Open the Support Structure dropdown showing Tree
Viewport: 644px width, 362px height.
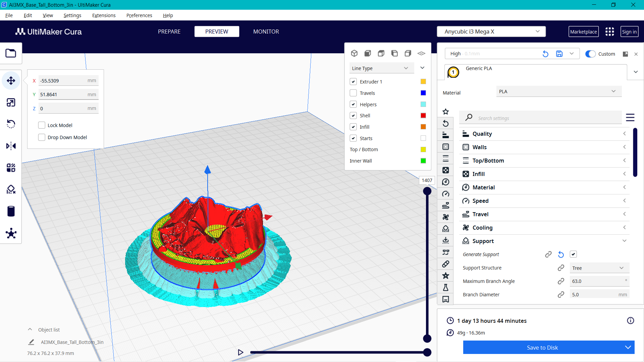pyautogui.click(x=599, y=268)
